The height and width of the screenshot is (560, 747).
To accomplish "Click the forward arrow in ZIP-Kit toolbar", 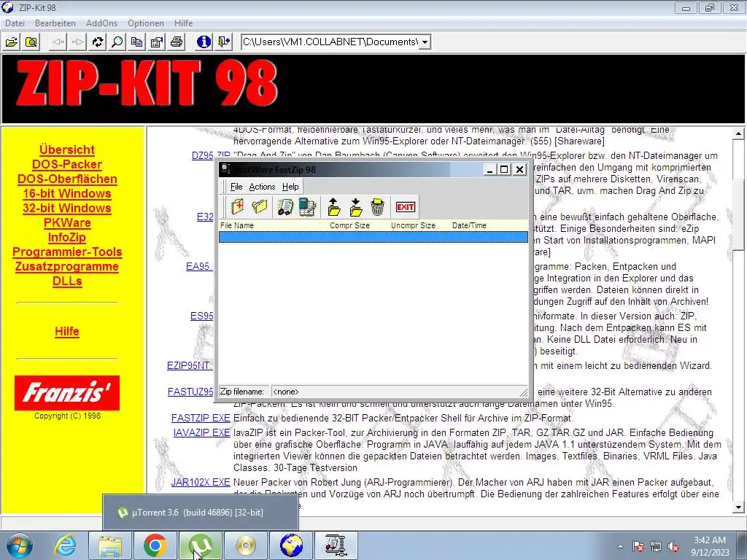I will 77,42.
